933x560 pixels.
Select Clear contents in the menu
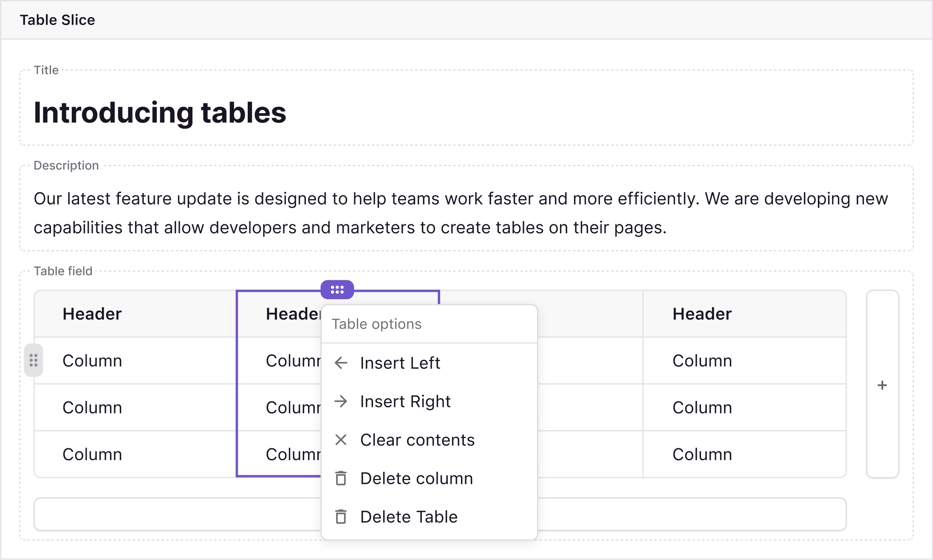point(417,440)
